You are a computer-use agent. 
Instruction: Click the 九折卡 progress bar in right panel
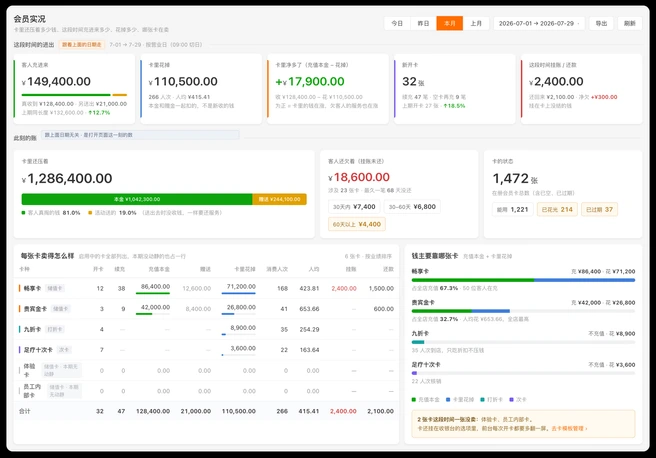[523, 342]
